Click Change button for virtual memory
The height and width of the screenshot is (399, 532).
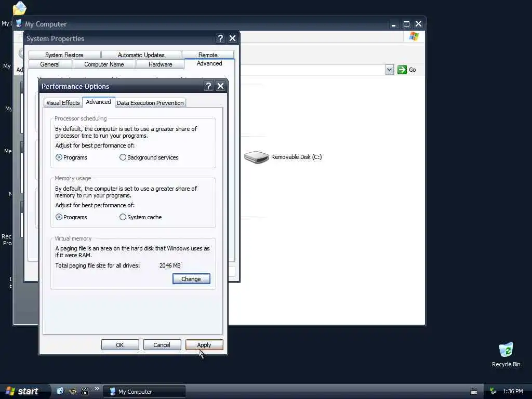click(x=191, y=279)
